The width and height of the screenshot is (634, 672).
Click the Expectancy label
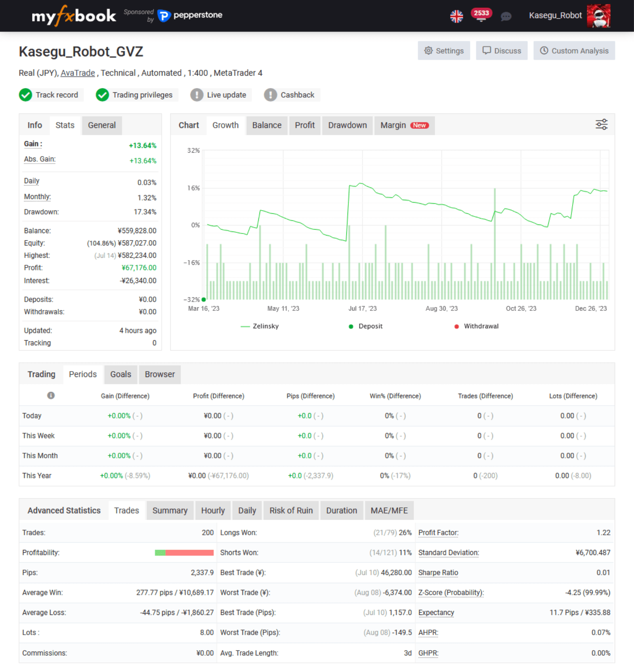436,613
